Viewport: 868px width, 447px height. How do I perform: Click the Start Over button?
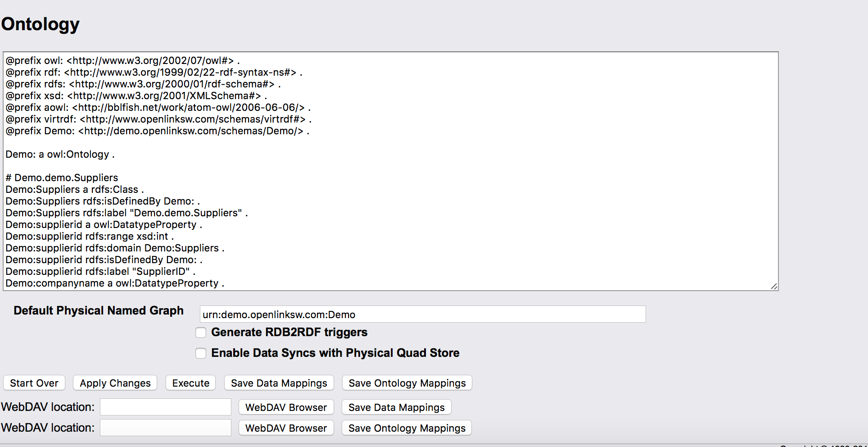click(x=34, y=383)
